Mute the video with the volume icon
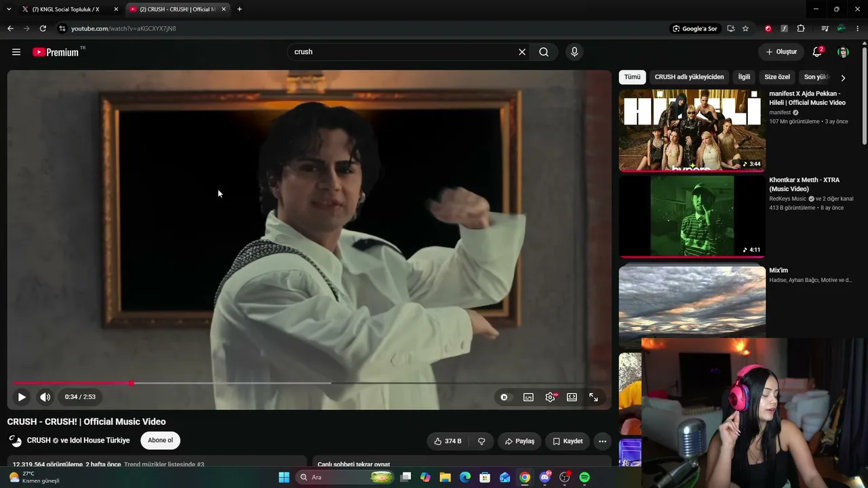The image size is (868, 488). tap(45, 397)
